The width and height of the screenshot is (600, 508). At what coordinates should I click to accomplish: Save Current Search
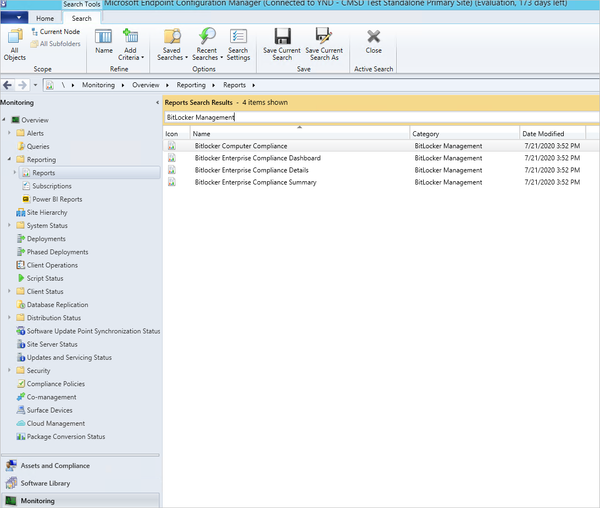click(282, 44)
